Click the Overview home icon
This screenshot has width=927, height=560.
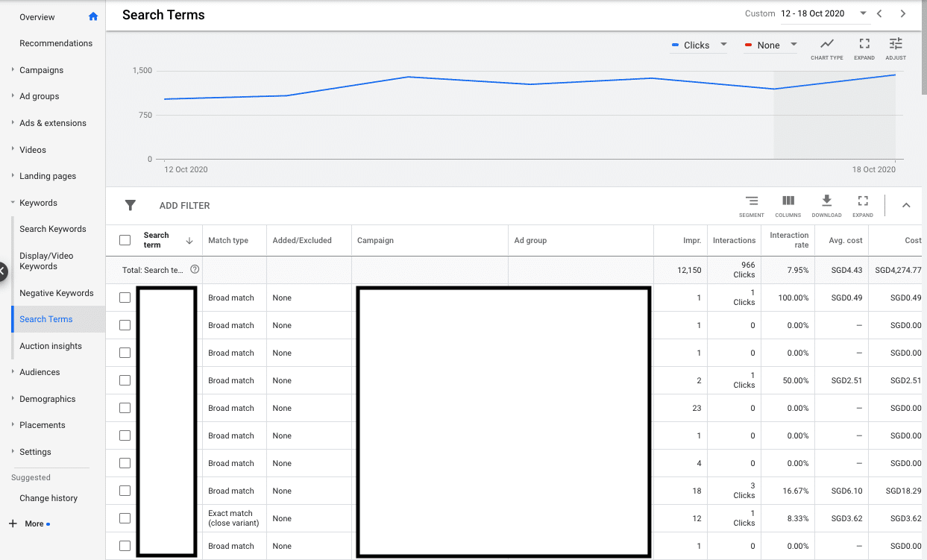[x=93, y=16]
